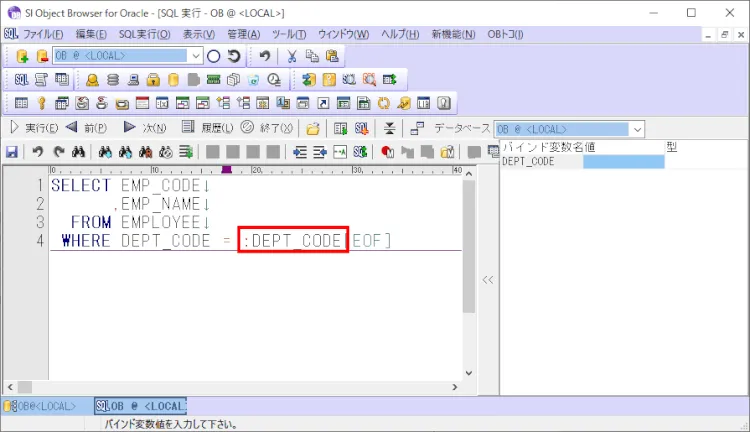Click the increase indent icon
Image resolution: width=750 pixels, height=432 pixels.
click(x=300, y=152)
